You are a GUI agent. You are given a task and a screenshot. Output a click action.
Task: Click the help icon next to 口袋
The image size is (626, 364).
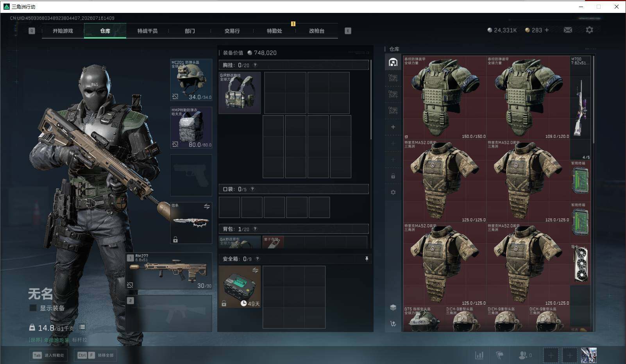point(252,189)
